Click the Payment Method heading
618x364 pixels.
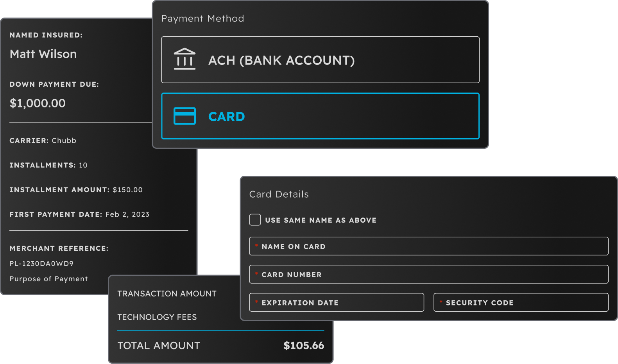(202, 19)
